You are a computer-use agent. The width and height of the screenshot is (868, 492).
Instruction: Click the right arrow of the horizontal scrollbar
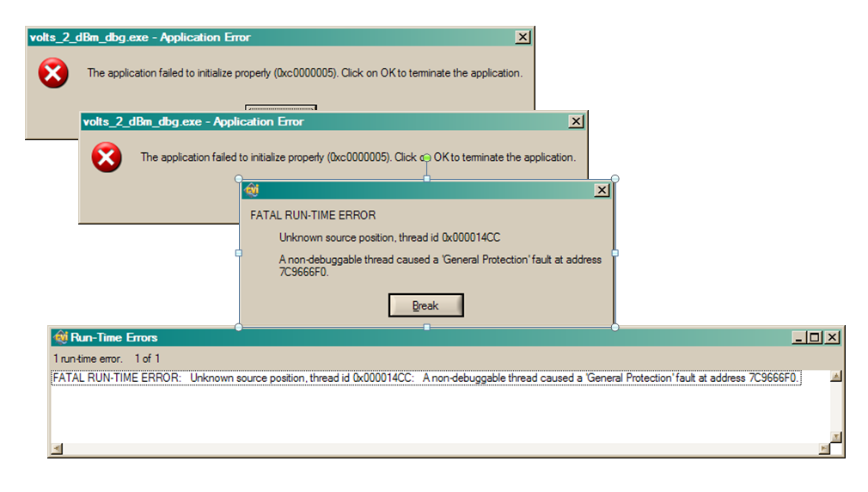pyautogui.click(x=825, y=448)
